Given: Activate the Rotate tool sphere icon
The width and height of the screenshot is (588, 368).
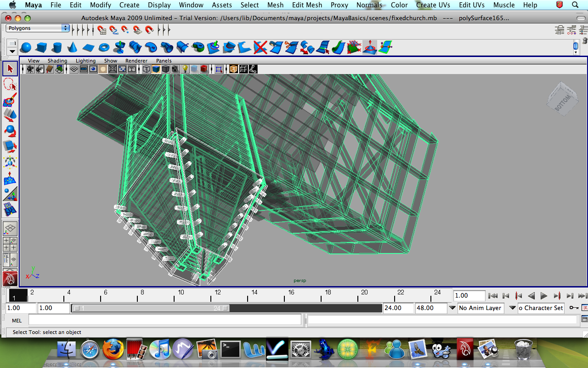Looking at the screenshot, I should 10,131.
